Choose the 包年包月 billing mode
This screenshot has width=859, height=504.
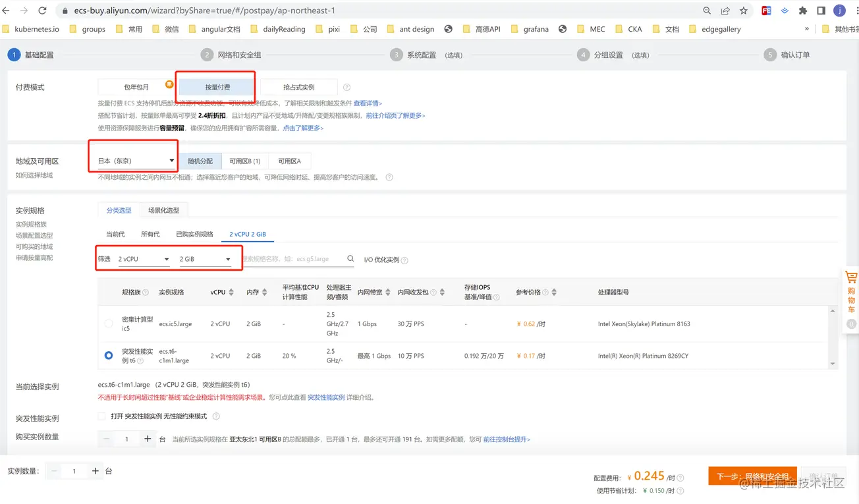click(136, 87)
